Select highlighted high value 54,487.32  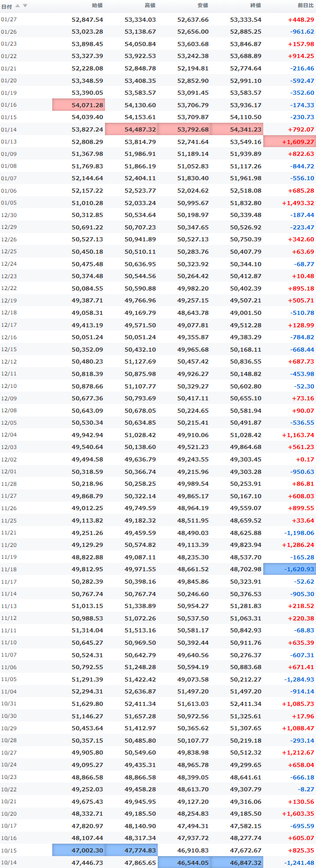pos(131,129)
